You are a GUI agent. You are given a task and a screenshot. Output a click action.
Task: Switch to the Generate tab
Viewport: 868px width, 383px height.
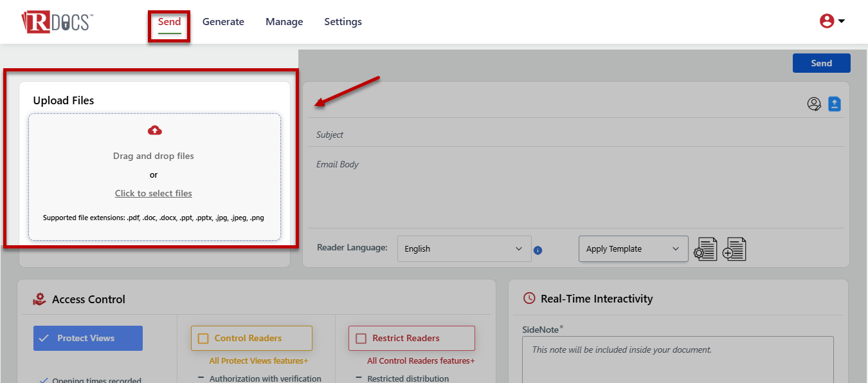(x=223, y=22)
